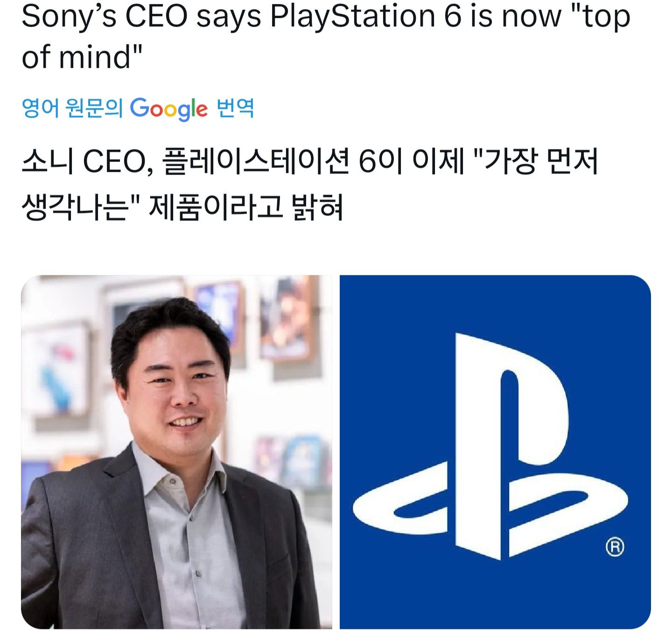Click the word 'CEO' in English headline
The height and width of the screenshot is (643, 672).
tap(156, 17)
